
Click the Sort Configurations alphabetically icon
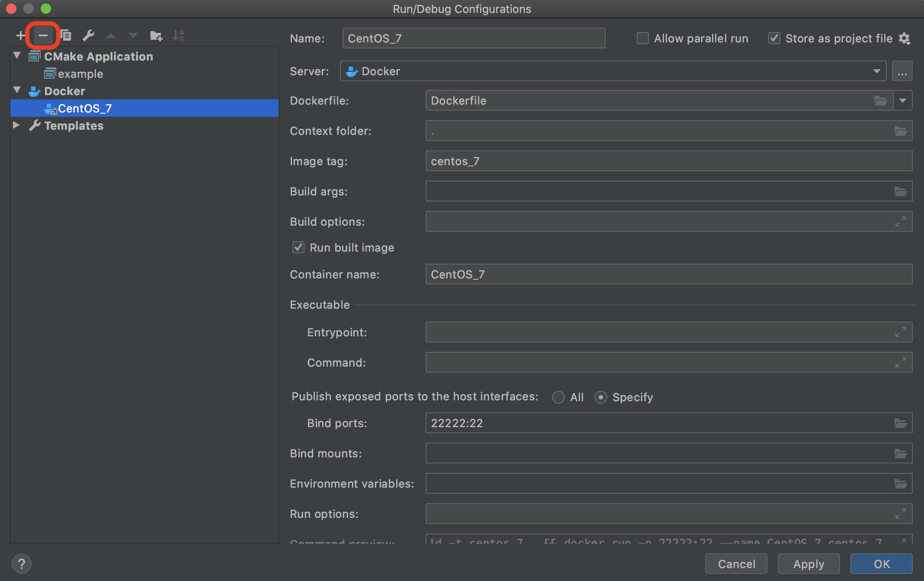point(178,35)
